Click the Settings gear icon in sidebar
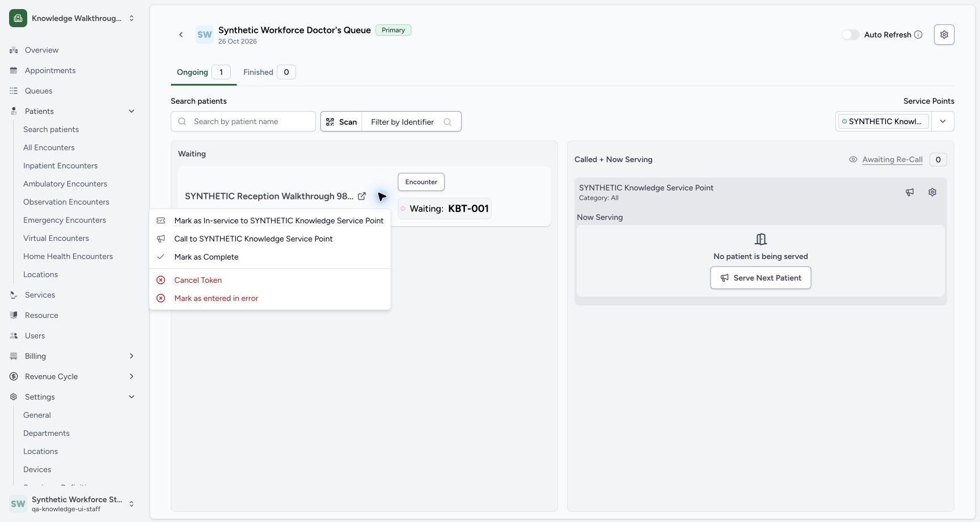This screenshot has width=980, height=522. (14, 397)
